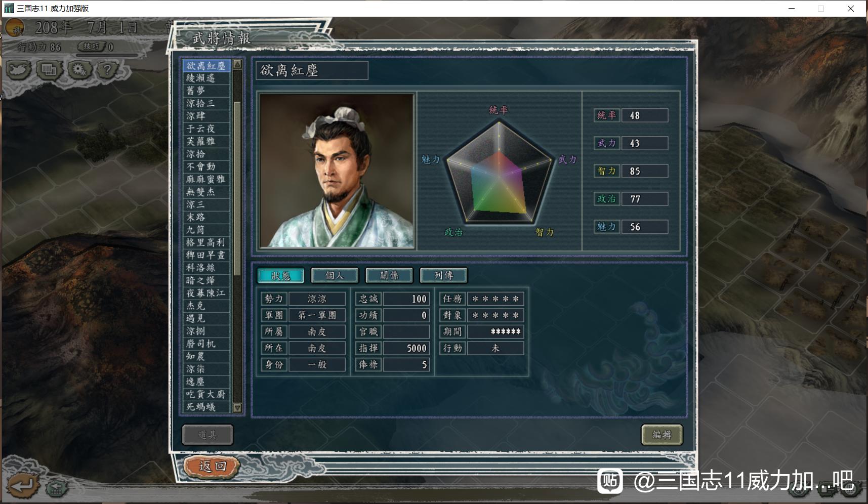Select officer 逸塵 in the list
Image resolution: width=868 pixels, height=504 pixels.
(x=206, y=382)
